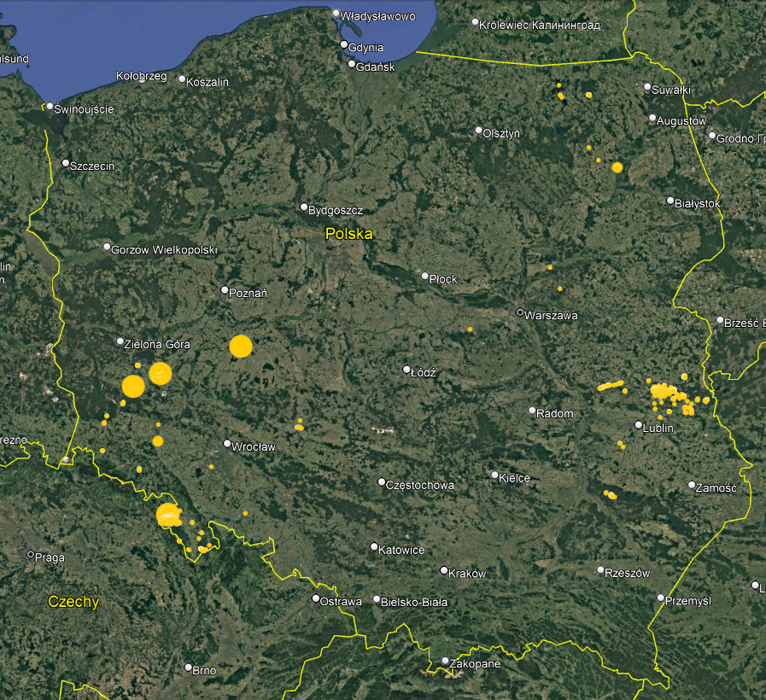The height and width of the screenshot is (700, 766).
Task: Click the Lublin placemark dot
Action: click(639, 425)
